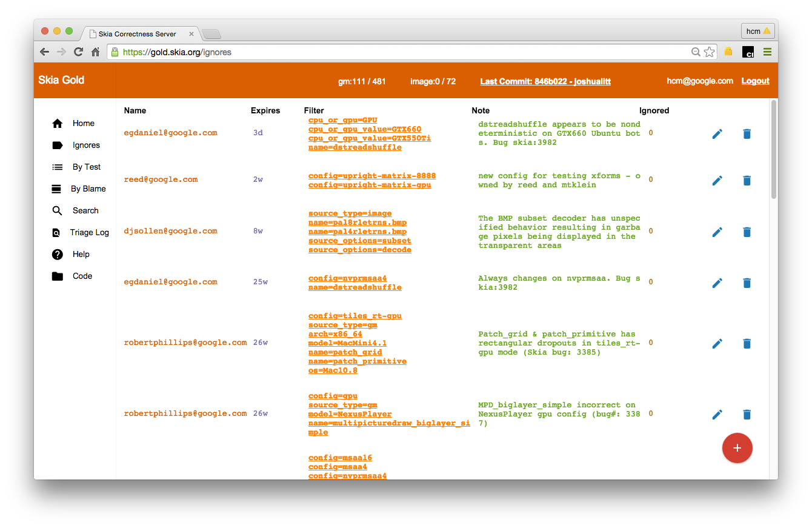Bookmark page with the star icon
The width and height of the screenshot is (812, 528).
click(709, 52)
